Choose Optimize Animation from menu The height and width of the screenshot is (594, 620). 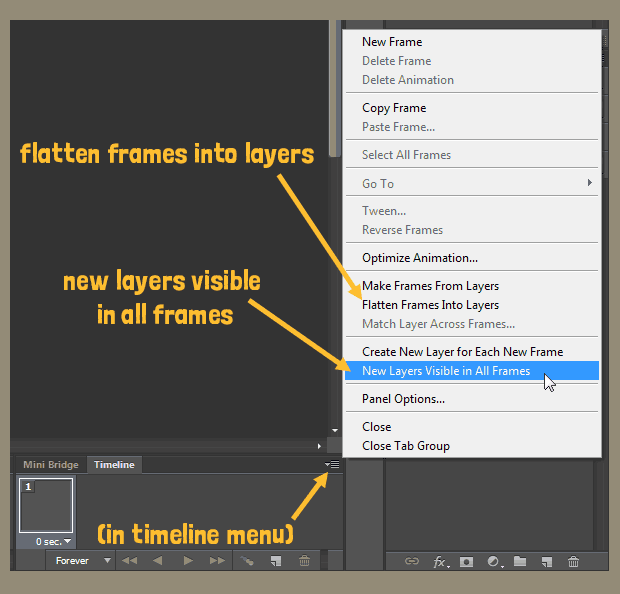419,258
